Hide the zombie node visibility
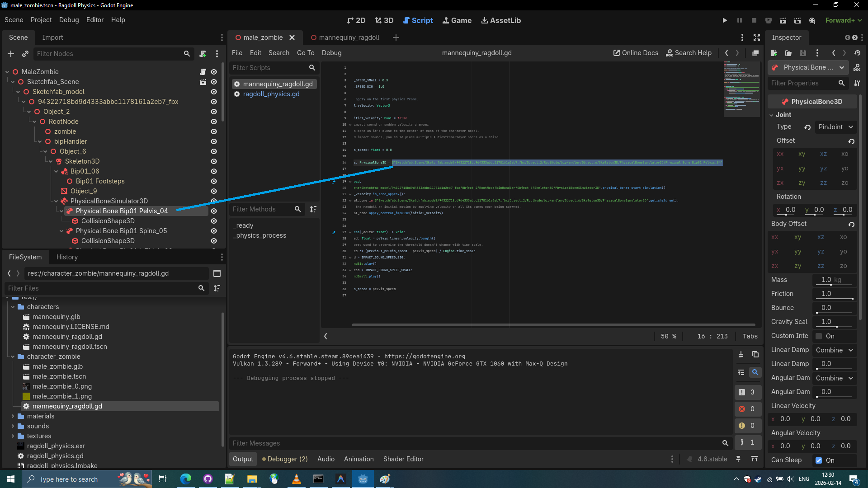The image size is (868, 488). tap(214, 131)
